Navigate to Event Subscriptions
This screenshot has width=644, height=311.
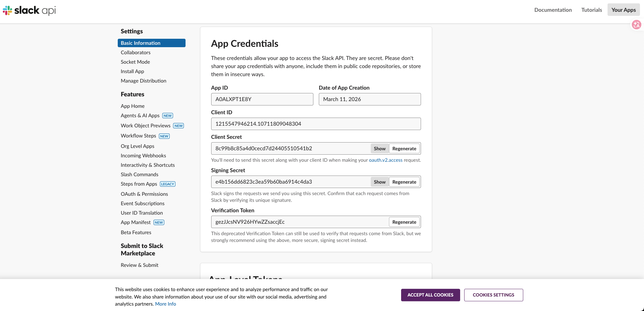tap(142, 204)
